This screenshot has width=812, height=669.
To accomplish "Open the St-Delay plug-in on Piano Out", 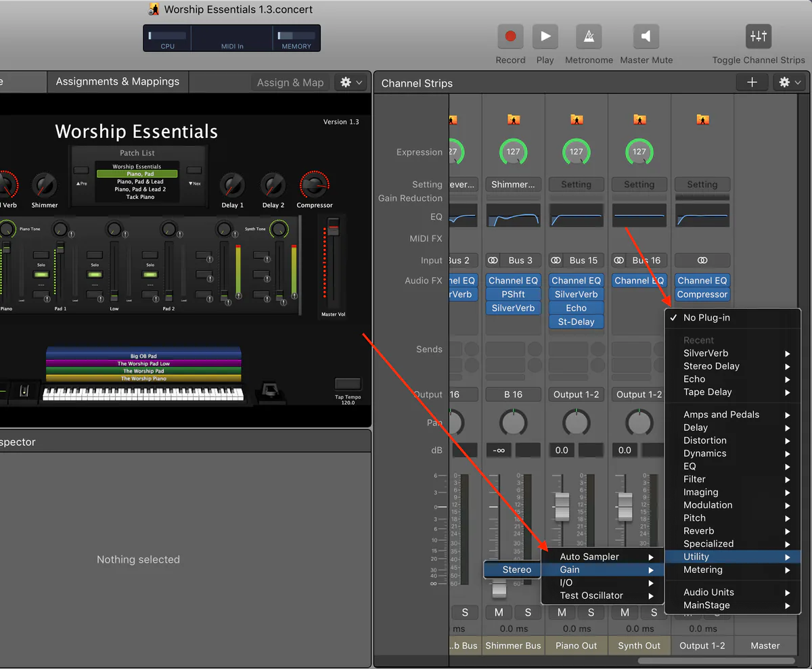I will [x=576, y=322].
